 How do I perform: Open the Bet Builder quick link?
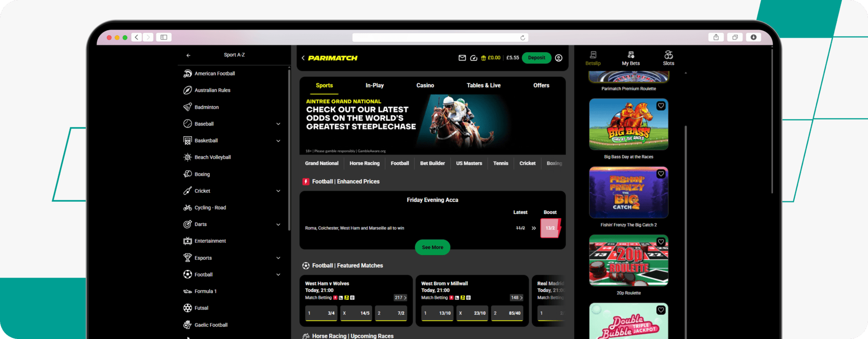click(x=433, y=163)
